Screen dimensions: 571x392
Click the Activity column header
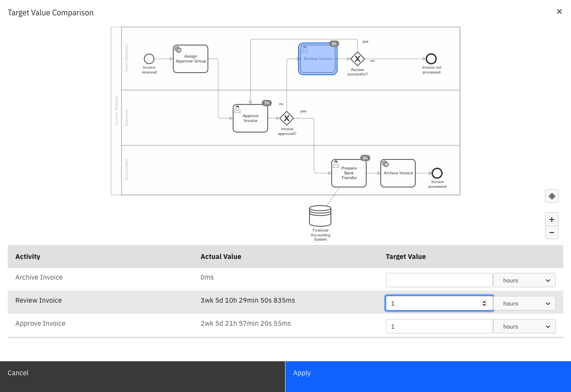(28, 257)
